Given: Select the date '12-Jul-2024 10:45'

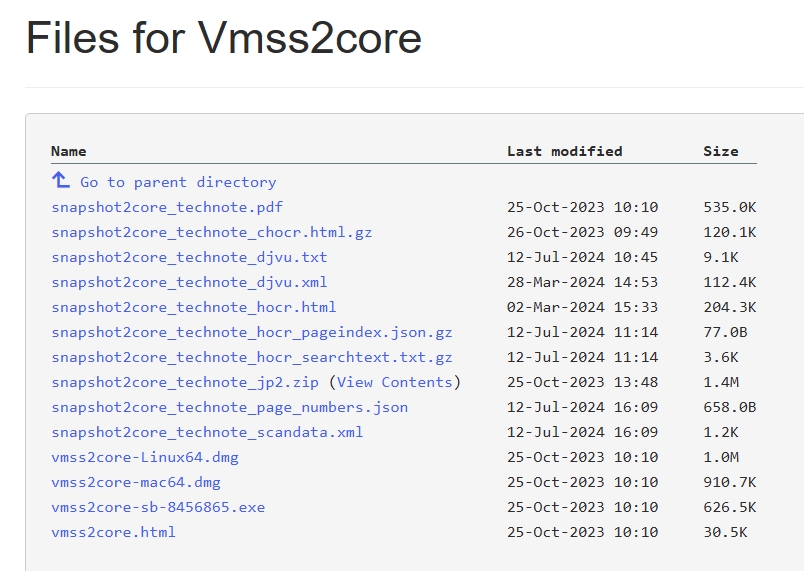Looking at the screenshot, I should pyautogui.click(x=582, y=257).
